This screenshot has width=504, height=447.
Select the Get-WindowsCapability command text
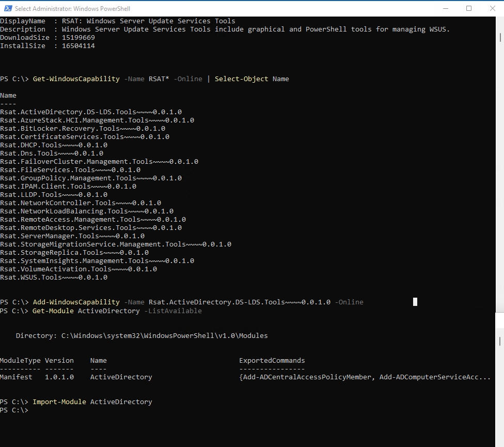pyautogui.click(x=76, y=79)
